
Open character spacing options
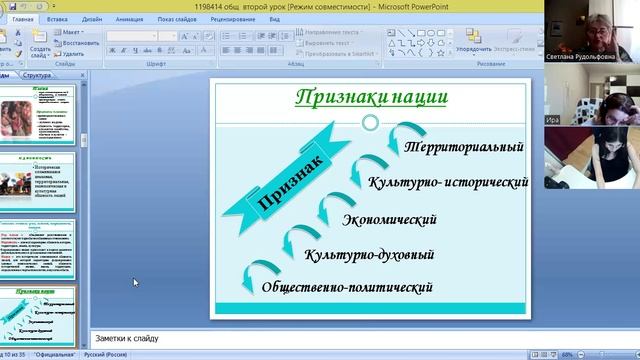coord(172,51)
